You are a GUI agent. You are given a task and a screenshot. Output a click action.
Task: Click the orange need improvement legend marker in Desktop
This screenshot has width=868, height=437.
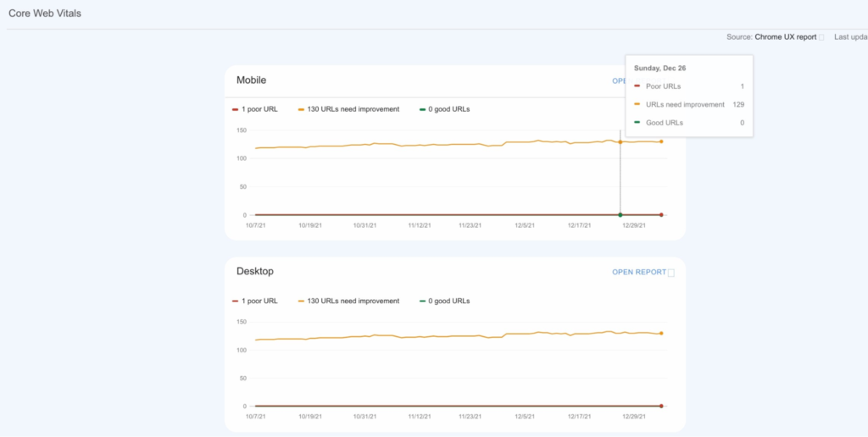pos(301,301)
